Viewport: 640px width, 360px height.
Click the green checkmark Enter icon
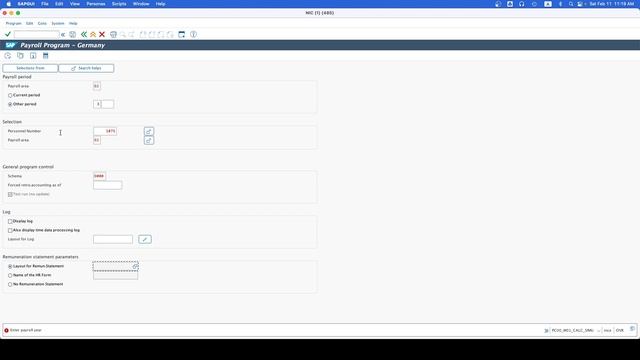coord(8,34)
